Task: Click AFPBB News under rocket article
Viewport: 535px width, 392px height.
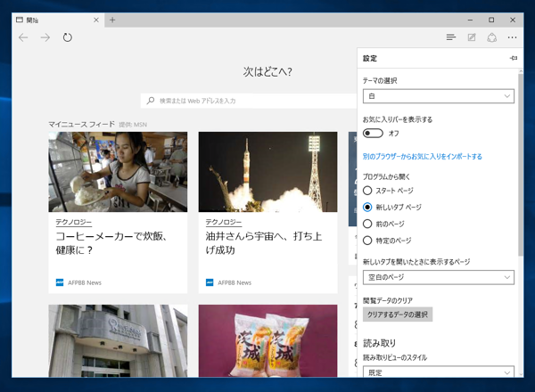Action: 235,282
